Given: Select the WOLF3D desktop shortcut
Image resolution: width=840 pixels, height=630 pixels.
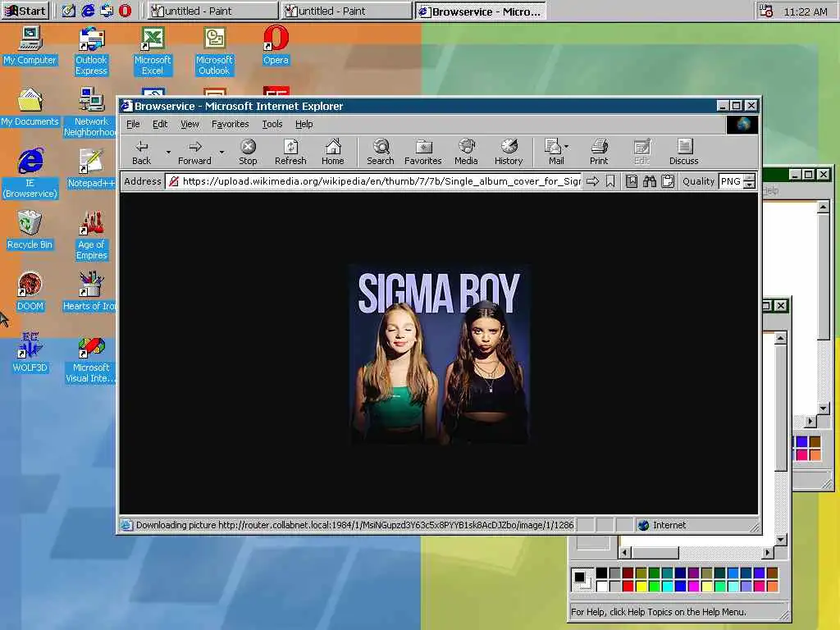Looking at the screenshot, I should coord(30,353).
